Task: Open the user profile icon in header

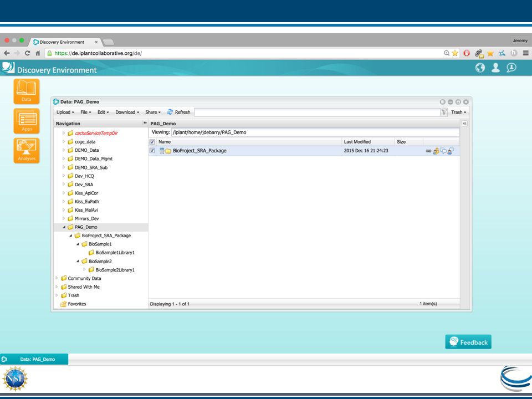Action: coord(495,68)
